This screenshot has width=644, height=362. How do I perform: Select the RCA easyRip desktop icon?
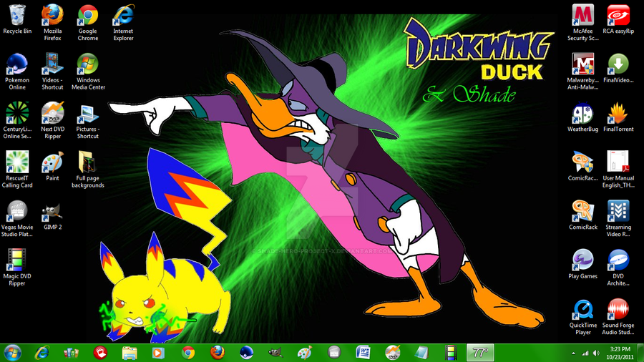(618, 20)
